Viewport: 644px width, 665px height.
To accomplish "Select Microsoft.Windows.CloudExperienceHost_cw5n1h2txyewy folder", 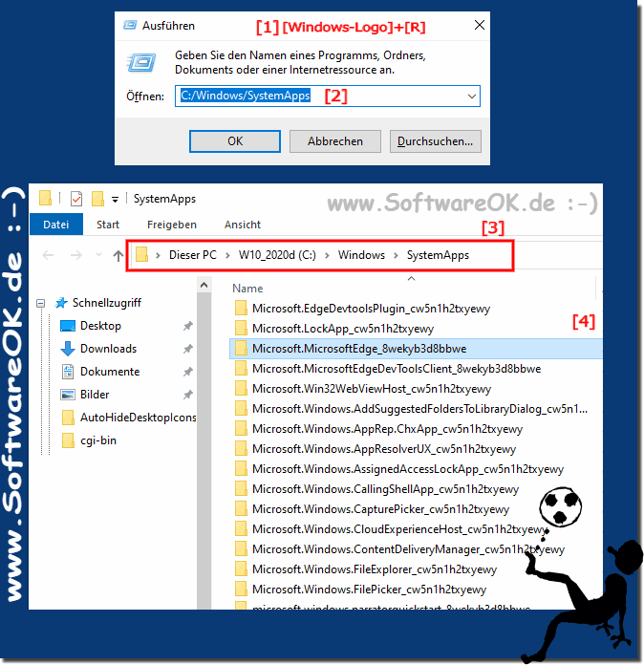I will click(399, 529).
